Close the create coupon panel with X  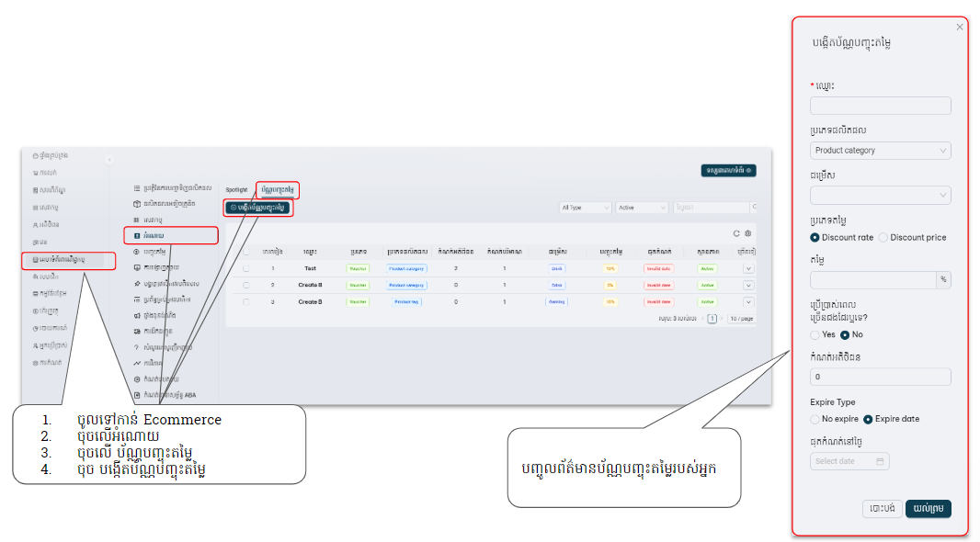tap(960, 27)
